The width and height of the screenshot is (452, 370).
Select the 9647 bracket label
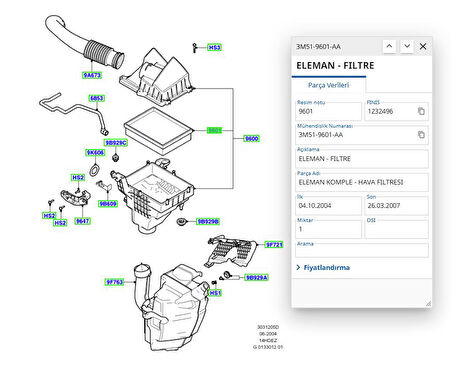82,221
